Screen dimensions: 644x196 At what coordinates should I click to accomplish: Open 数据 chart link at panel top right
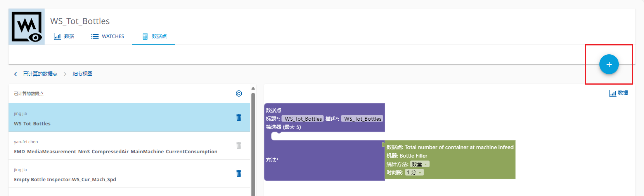pyautogui.click(x=619, y=93)
